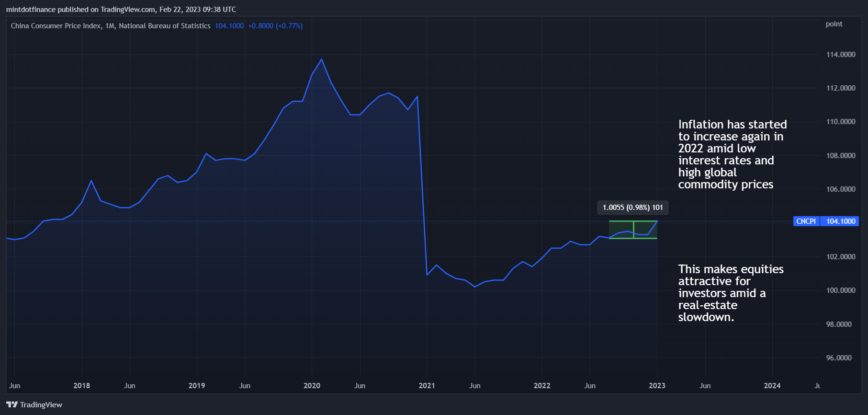
Task: Click the Jun label between 2023 and 2024
Action: (705, 386)
